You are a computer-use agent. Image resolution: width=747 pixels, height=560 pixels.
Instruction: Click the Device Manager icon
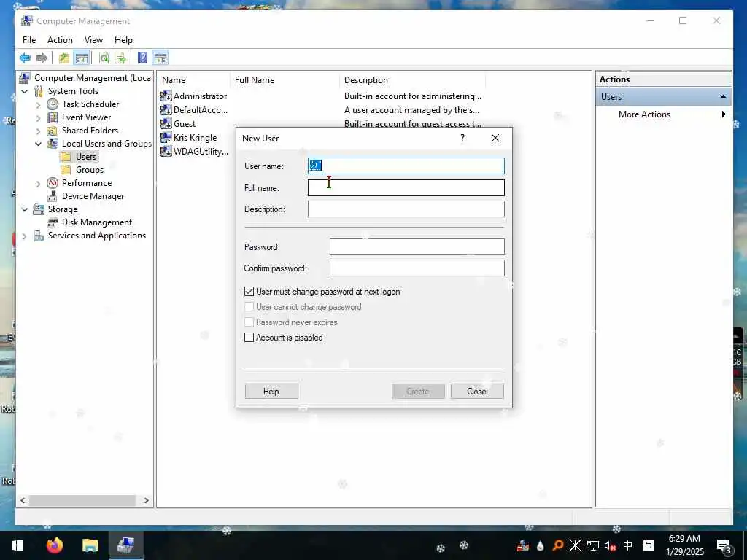pos(53,195)
